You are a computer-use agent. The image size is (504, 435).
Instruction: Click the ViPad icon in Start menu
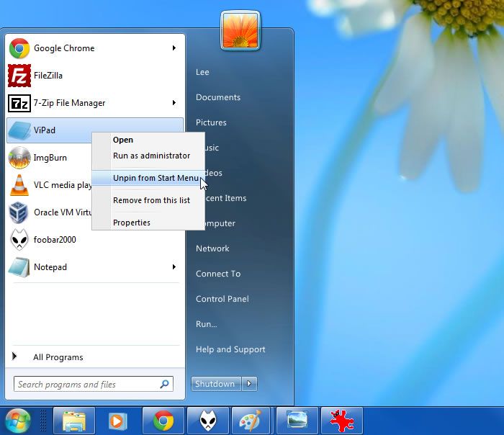click(19, 130)
